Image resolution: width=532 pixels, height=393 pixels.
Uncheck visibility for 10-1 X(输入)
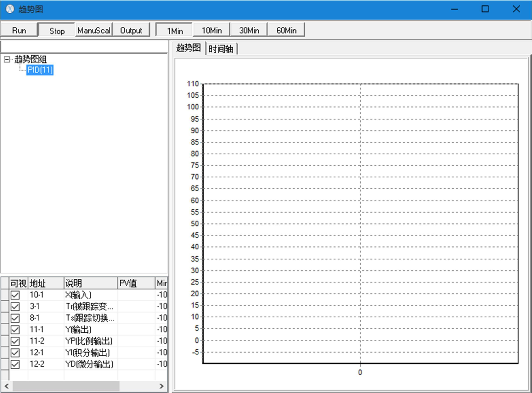point(15,295)
